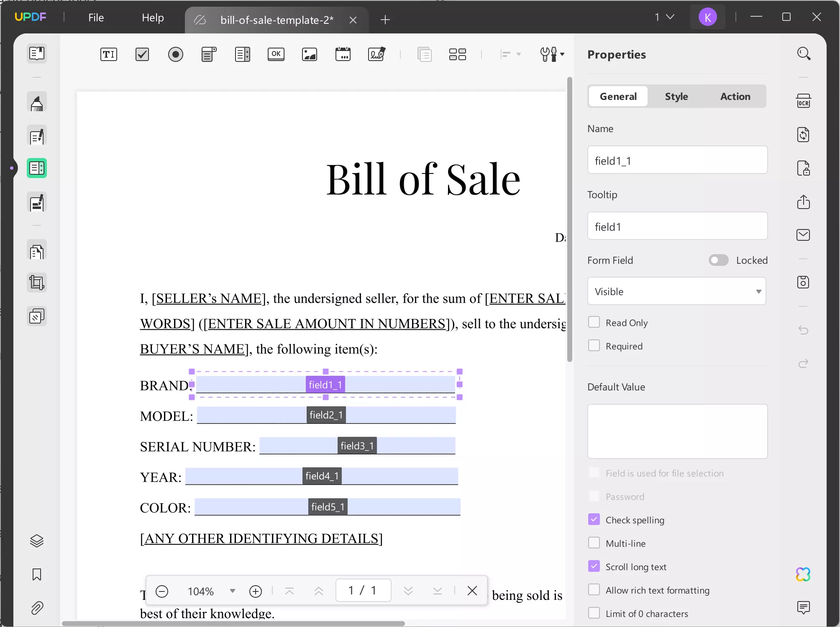Viewport: 840px width, 627px height.
Task: Select the Digital Signature field tool
Action: [x=376, y=54]
